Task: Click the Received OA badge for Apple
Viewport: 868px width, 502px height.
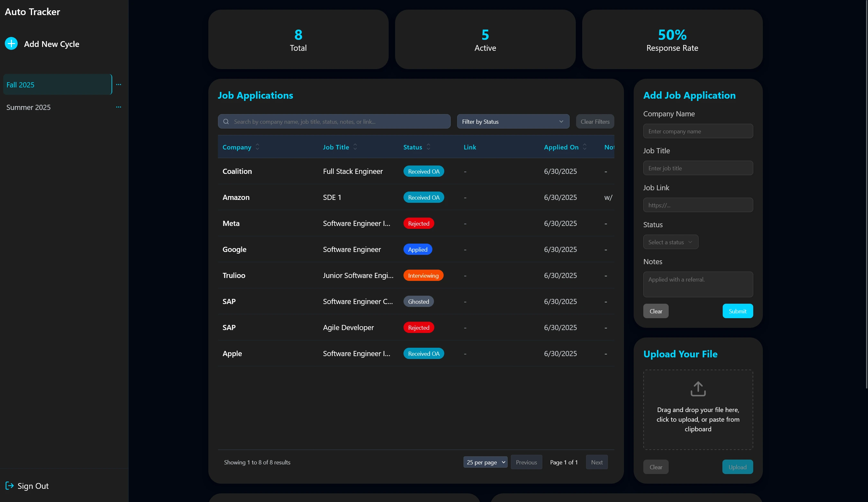Action: coord(424,353)
